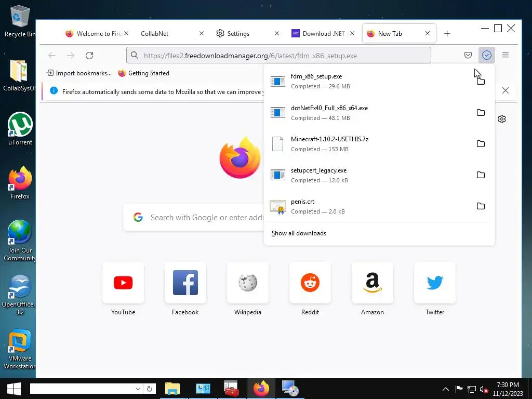The width and height of the screenshot is (532, 399).
Task: Click the Google search box on page
Action: coord(193,218)
